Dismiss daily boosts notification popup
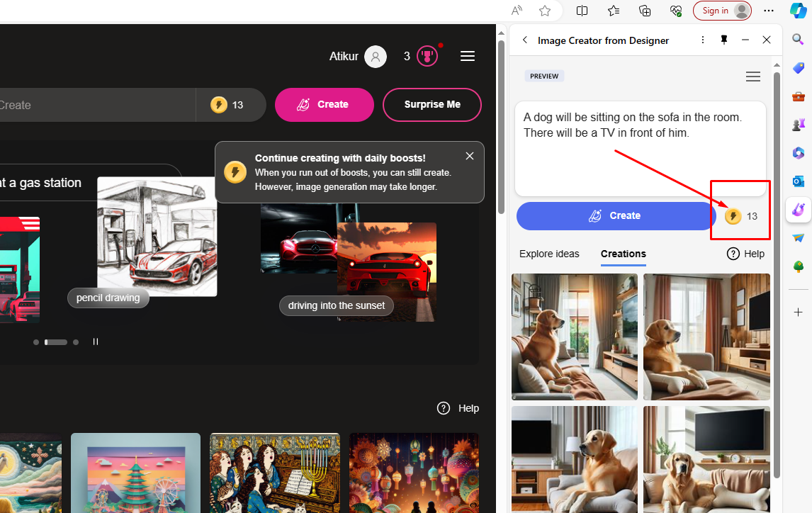 coord(470,156)
